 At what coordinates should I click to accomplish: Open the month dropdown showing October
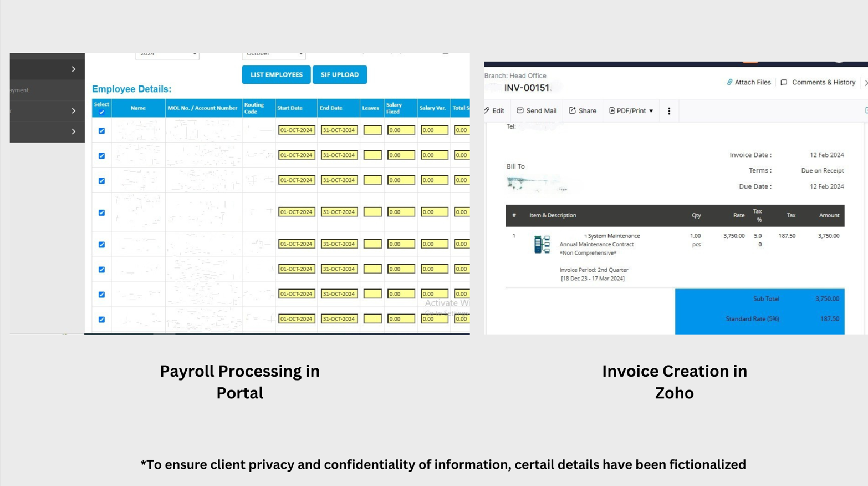(274, 55)
